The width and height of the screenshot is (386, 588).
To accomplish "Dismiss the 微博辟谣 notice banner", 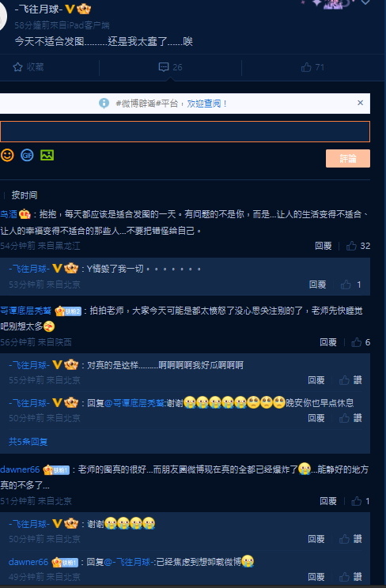I will pos(360,103).
